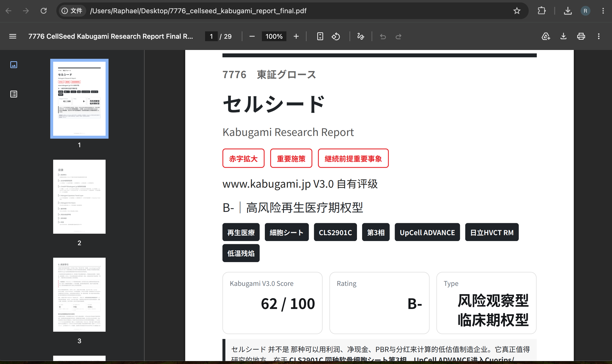
Task: Click the 100% zoom level field
Action: click(274, 36)
